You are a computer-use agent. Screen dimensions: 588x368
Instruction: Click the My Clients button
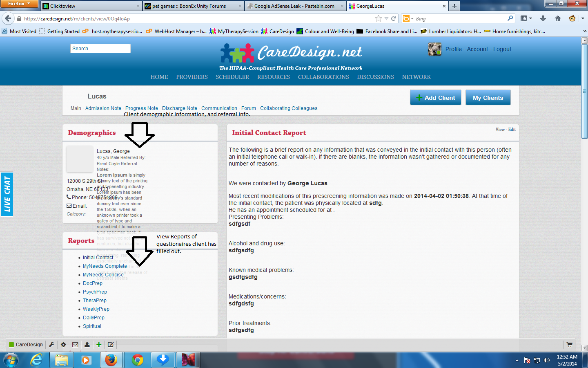point(488,97)
